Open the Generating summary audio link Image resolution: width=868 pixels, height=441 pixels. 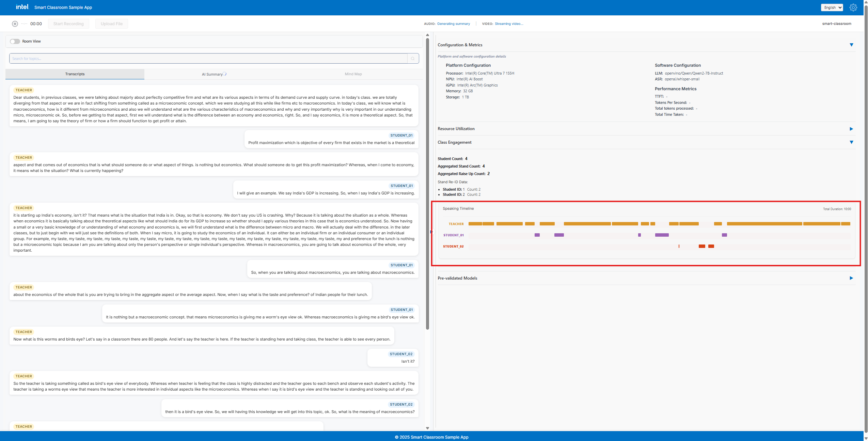(x=453, y=23)
